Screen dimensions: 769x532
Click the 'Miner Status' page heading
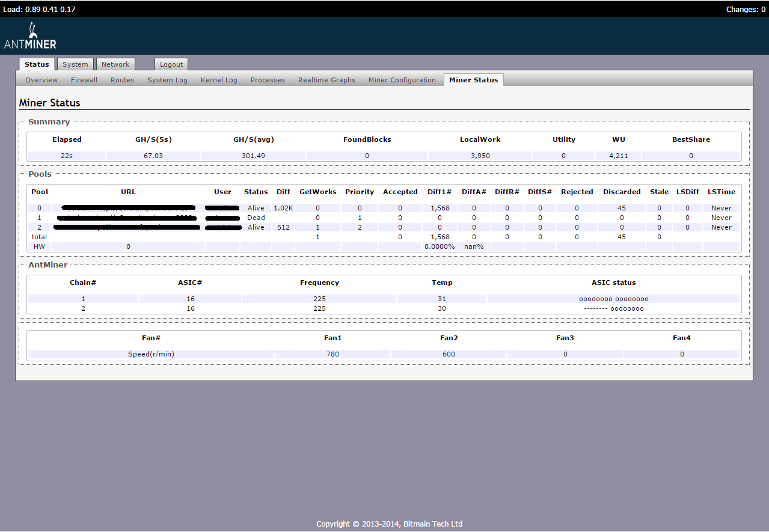point(49,103)
